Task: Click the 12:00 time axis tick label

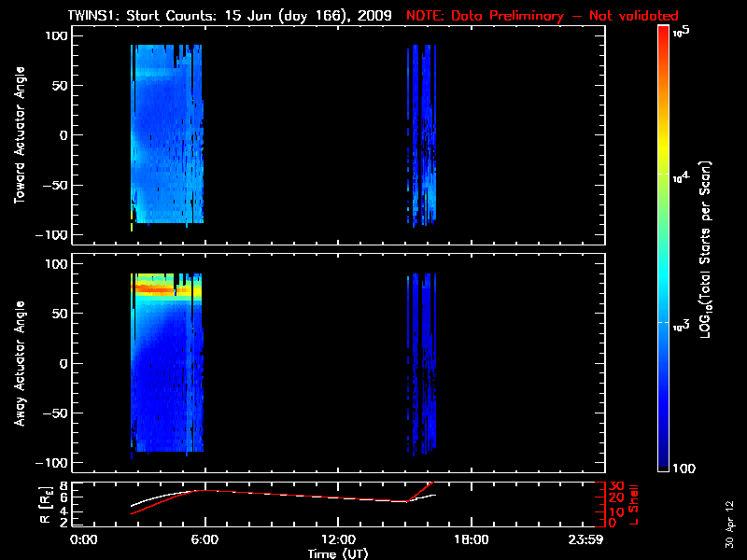Action: pos(337,540)
